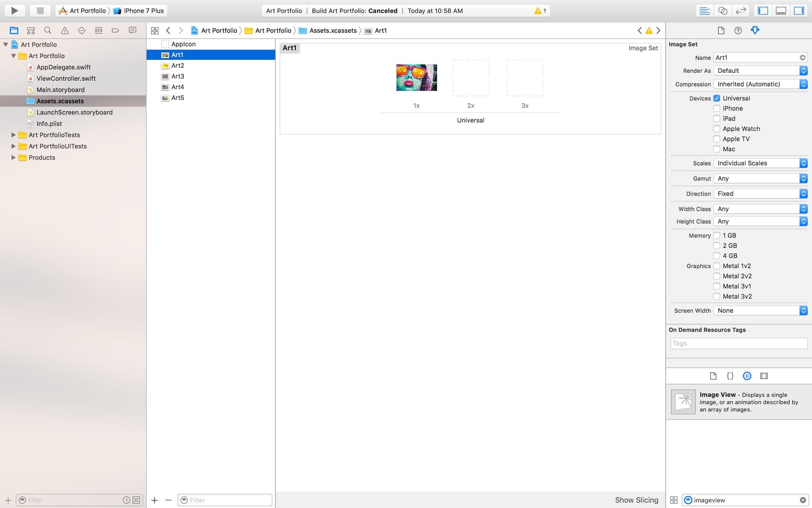812x508 pixels.
Task: Open the Find navigator with the magnifying glass
Action: pyautogui.click(x=47, y=30)
